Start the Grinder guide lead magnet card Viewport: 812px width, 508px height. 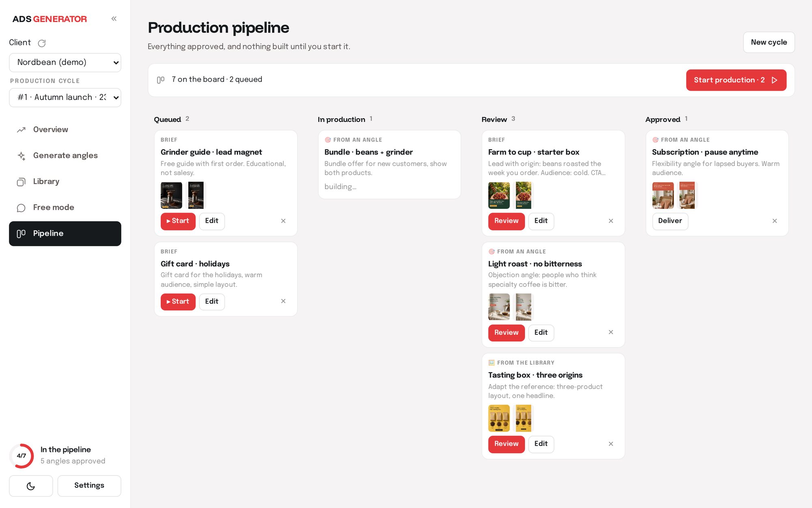178,221
